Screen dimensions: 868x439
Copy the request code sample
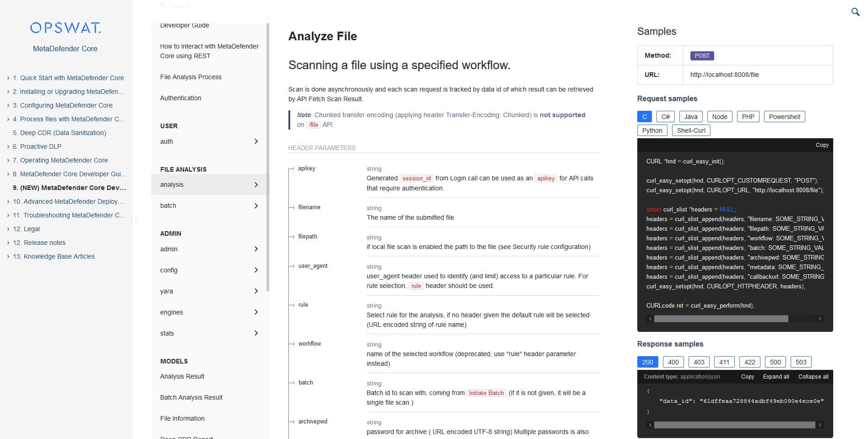coord(822,145)
